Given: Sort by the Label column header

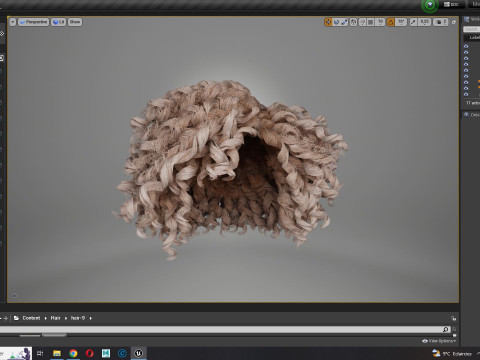Looking at the screenshot, I should point(474,37).
